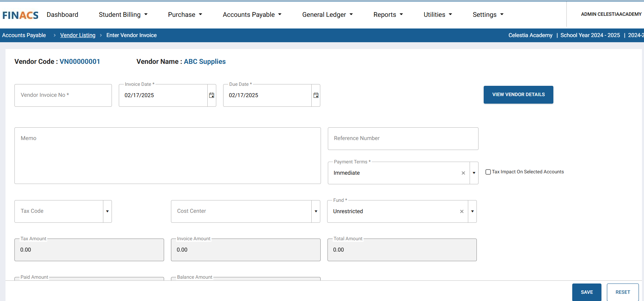Open General Ledger menu
Screen dimensions: 644x301
pos(327,15)
